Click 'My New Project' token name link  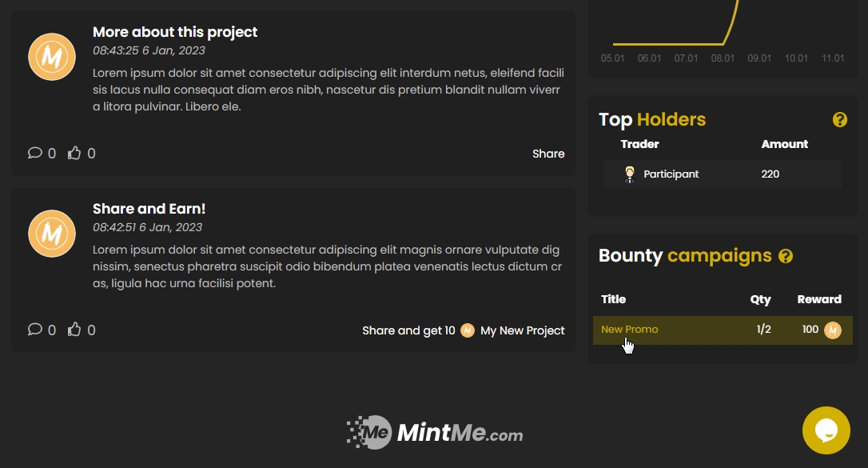pos(522,330)
